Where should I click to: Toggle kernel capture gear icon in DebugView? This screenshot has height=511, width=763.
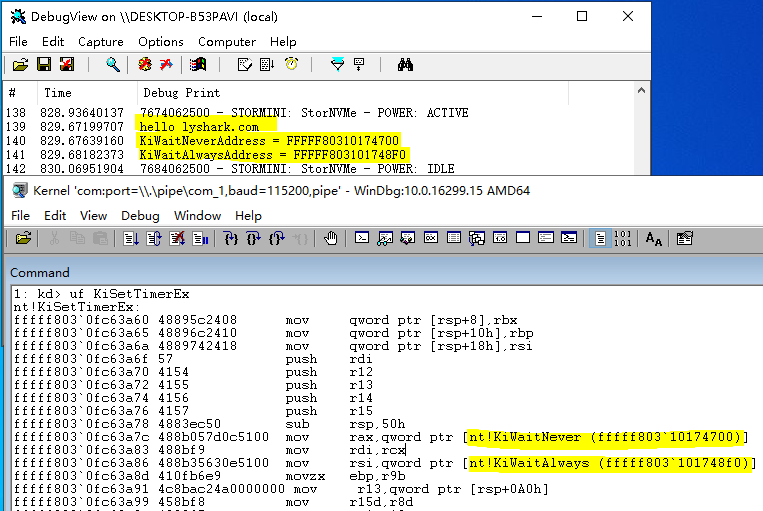click(145, 64)
